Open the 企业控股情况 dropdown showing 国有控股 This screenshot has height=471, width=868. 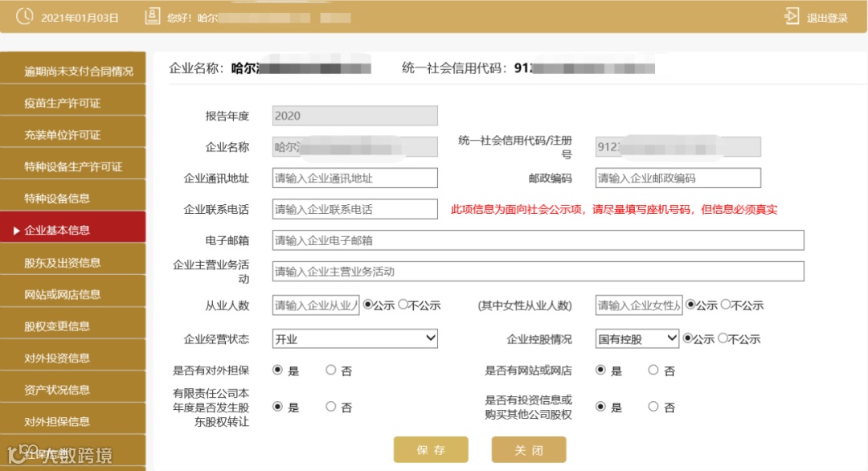coord(637,338)
